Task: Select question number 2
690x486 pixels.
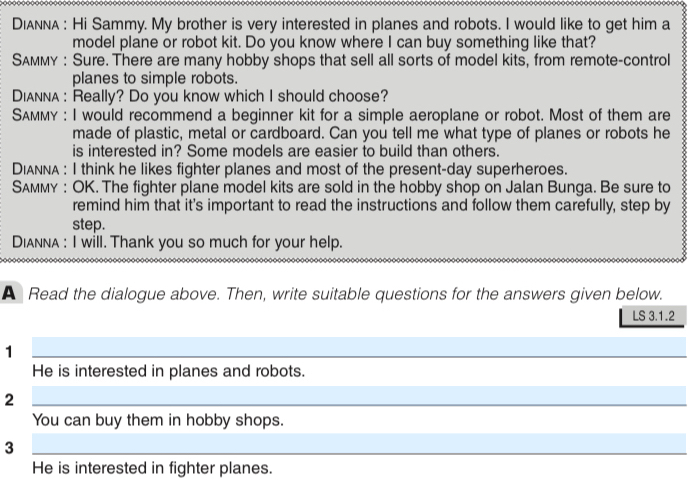Action: coord(9,400)
